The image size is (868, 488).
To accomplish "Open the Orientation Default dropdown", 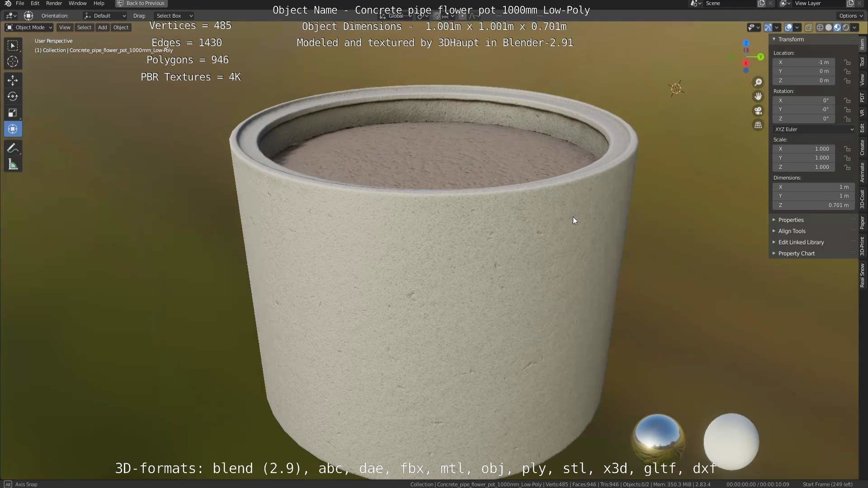I will tap(105, 16).
